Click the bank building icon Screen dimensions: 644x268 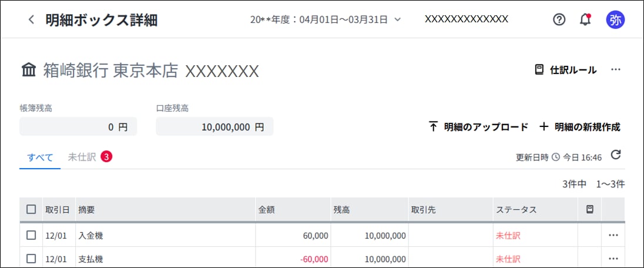coord(28,71)
